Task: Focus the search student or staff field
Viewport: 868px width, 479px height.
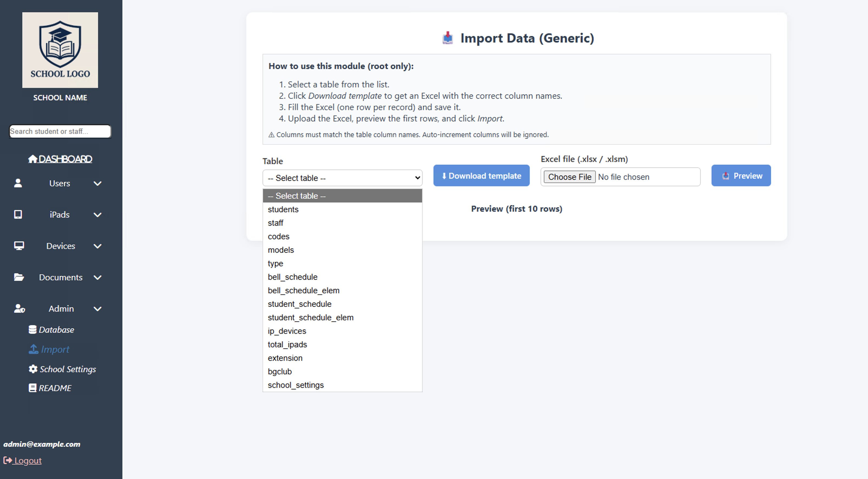Action: (x=60, y=131)
